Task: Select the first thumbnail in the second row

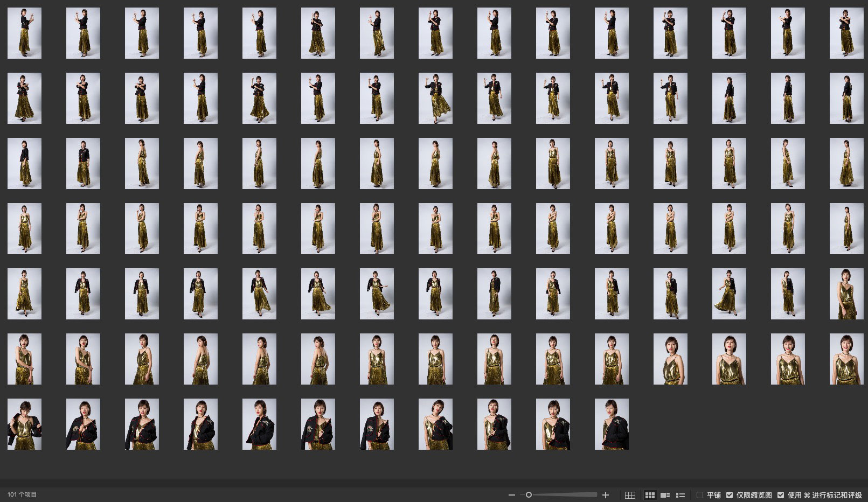Action: click(24, 98)
